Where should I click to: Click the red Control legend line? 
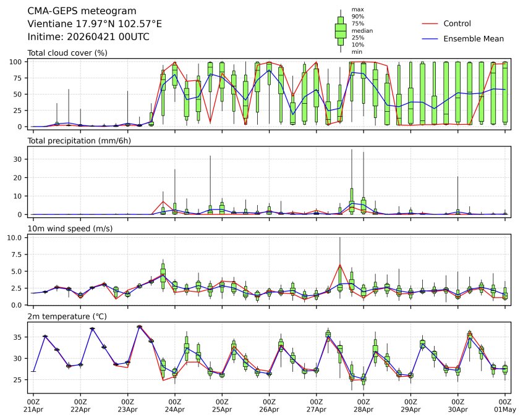click(430, 23)
